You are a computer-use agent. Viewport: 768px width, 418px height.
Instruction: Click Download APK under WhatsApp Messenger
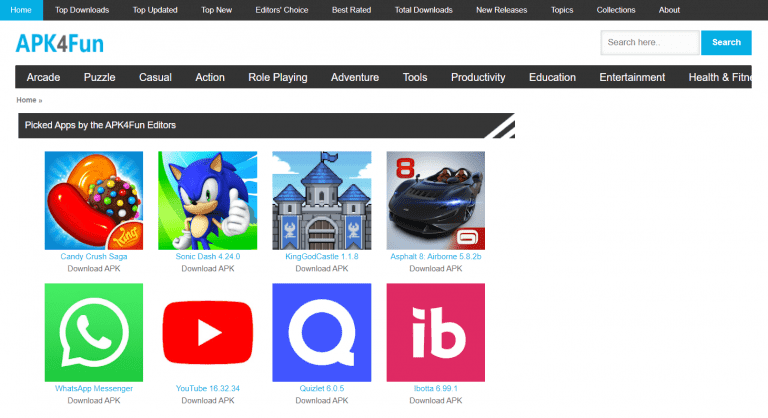(x=94, y=400)
